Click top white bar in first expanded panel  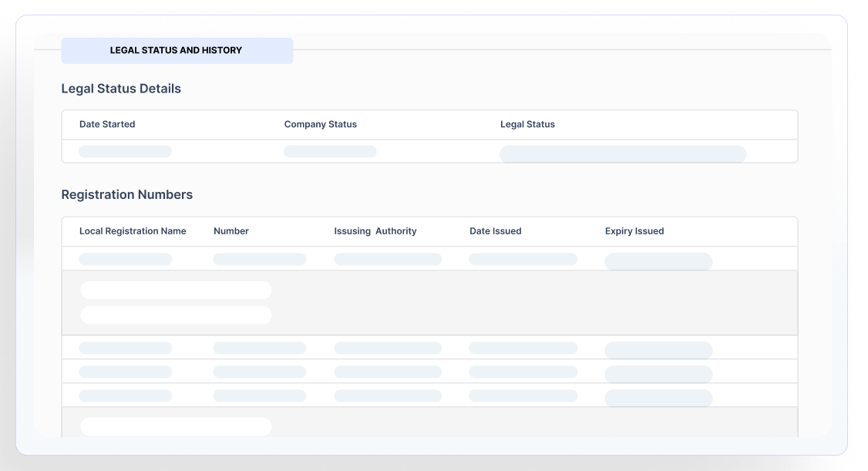tap(176, 291)
